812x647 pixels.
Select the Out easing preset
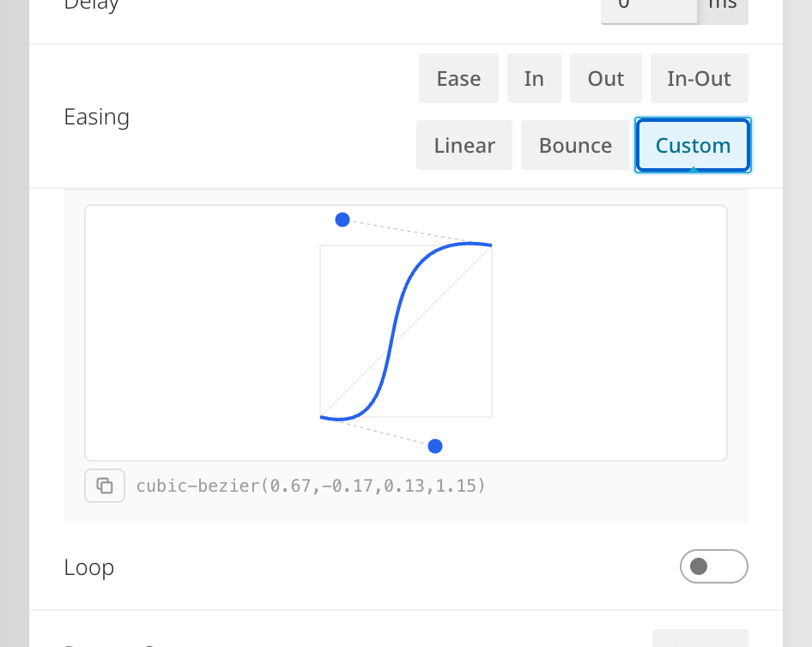pyautogui.click(x=605, y=78)
